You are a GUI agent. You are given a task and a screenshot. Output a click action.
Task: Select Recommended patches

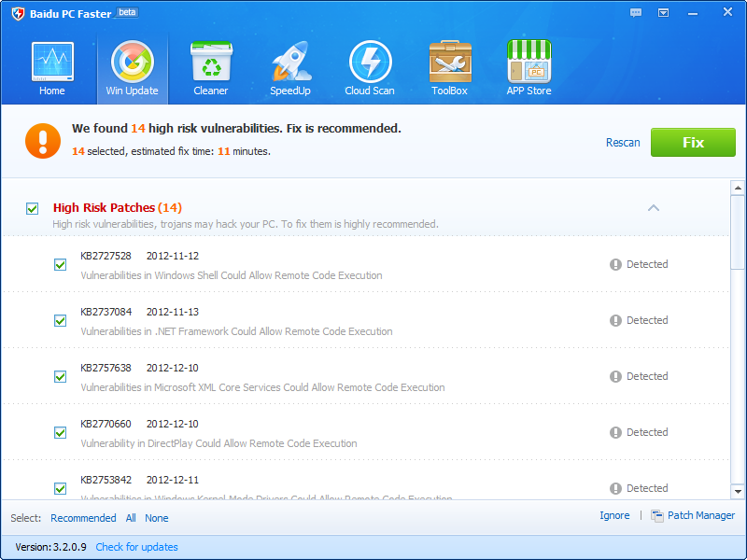pos(83,517)
